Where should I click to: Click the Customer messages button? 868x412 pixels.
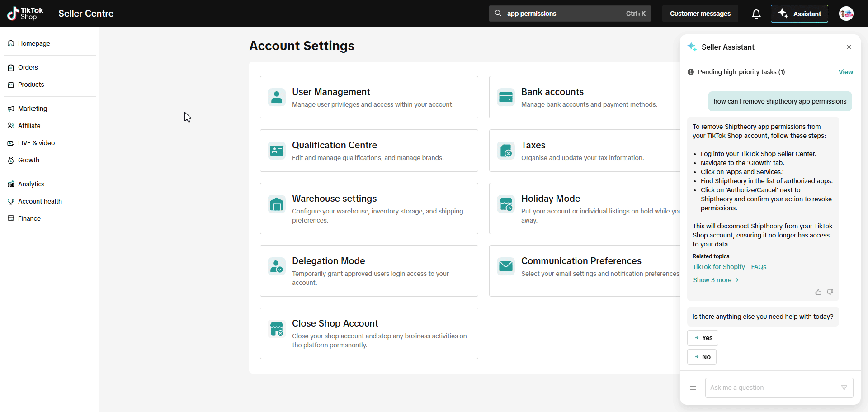tap(700, 14)
